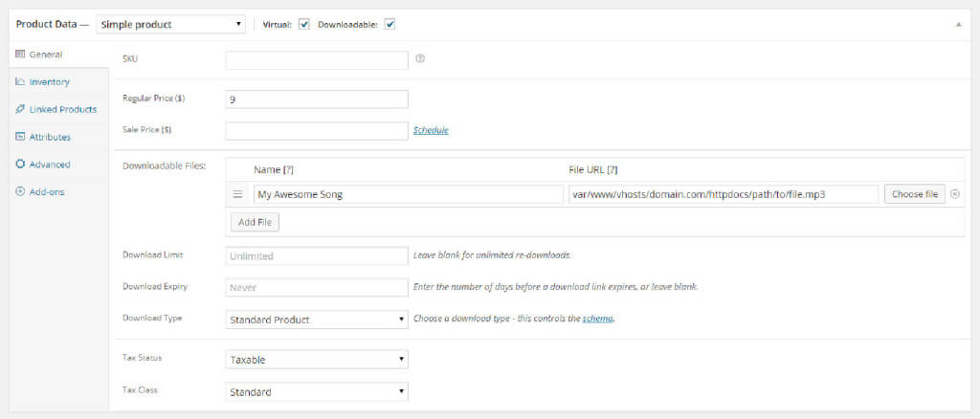Click the Choose file button

[x=914, y=194]
